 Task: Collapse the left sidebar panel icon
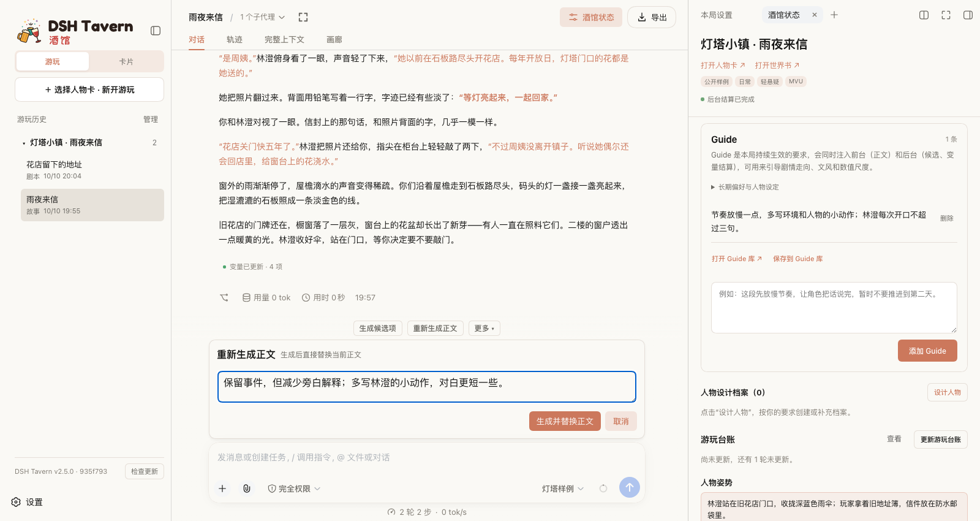click(x=156, y=31)
